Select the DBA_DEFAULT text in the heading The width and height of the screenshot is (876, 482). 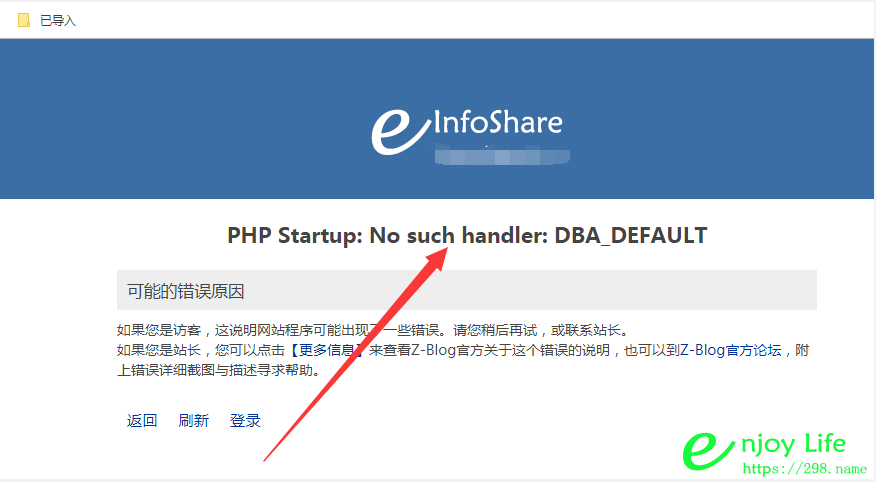pyautogui.click(x=631, y=236)
